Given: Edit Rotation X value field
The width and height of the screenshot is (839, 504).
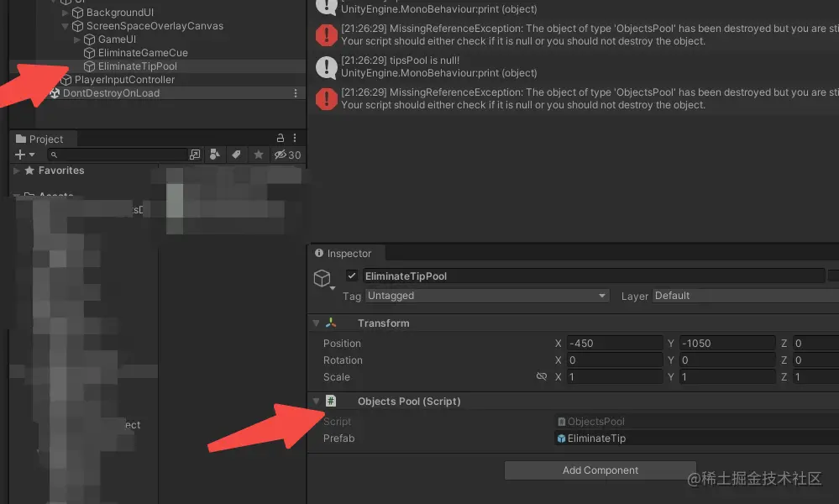Looking at the screenshot, I should tap(614, 360).
